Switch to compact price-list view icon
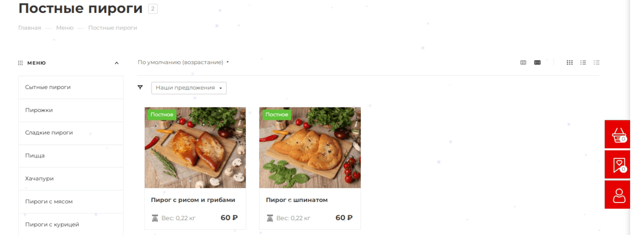644x235 pixels. (596, 62)
